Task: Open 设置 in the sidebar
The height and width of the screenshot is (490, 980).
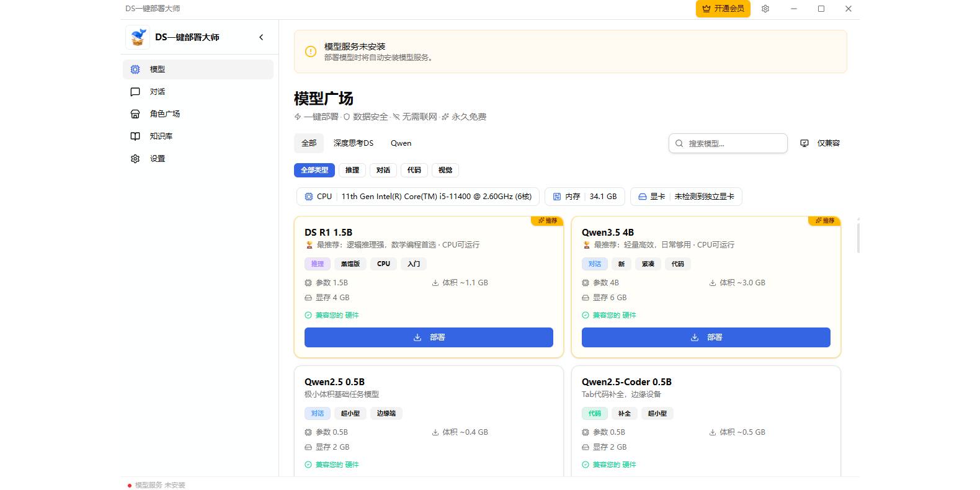Action: tap(198, 159)
